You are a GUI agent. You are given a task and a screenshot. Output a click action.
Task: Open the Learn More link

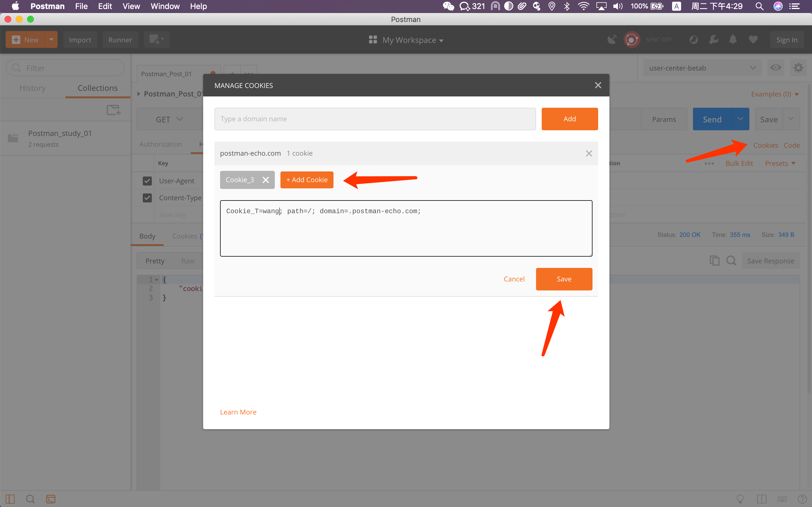click(238, 412)
